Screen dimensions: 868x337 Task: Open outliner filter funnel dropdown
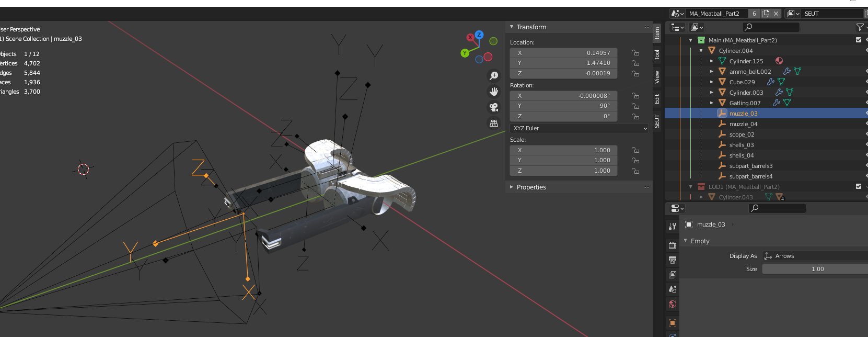click(861, 27)
